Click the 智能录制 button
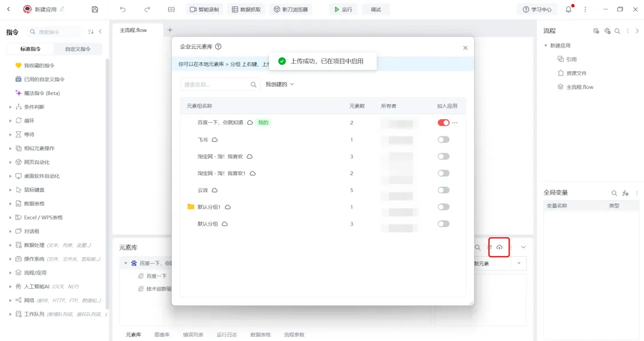The height and width of the screenshot is (341, 644). (x=204, y=10)
